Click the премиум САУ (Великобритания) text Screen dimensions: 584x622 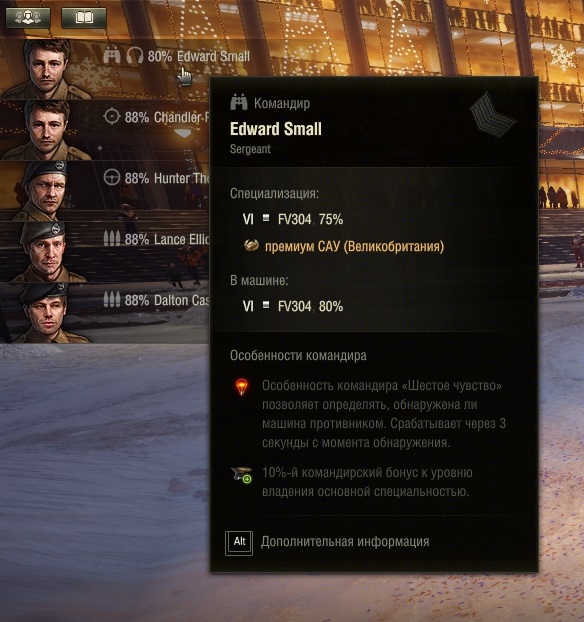[x=354, y=246]
